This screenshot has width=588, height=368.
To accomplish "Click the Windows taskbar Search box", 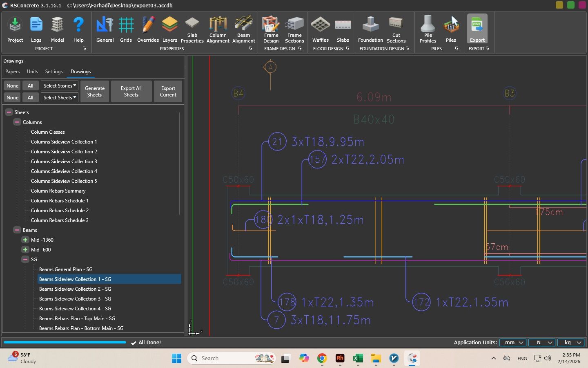I will point(232,358).
